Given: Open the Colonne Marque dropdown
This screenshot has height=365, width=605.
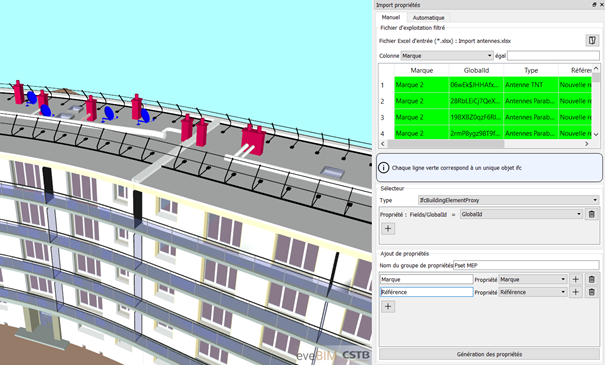Looking at the screenshot, I should 447,56.
